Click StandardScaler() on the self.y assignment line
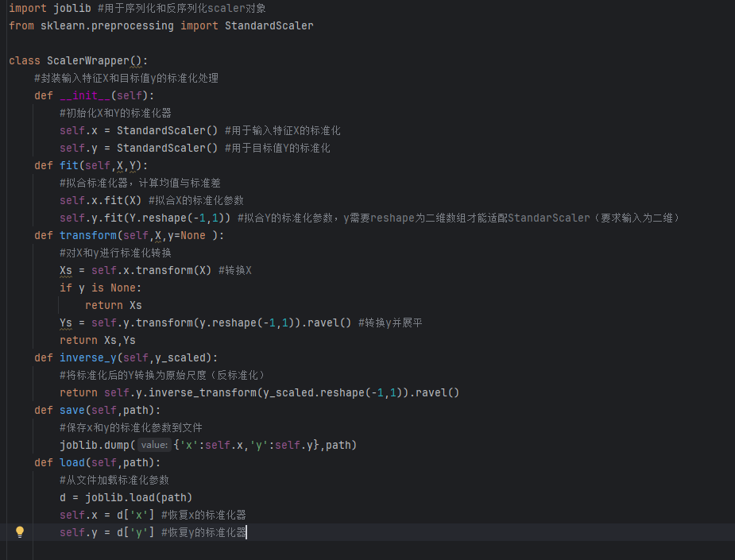The height and width of the screenshot is (560, 735). coord(168,148)
